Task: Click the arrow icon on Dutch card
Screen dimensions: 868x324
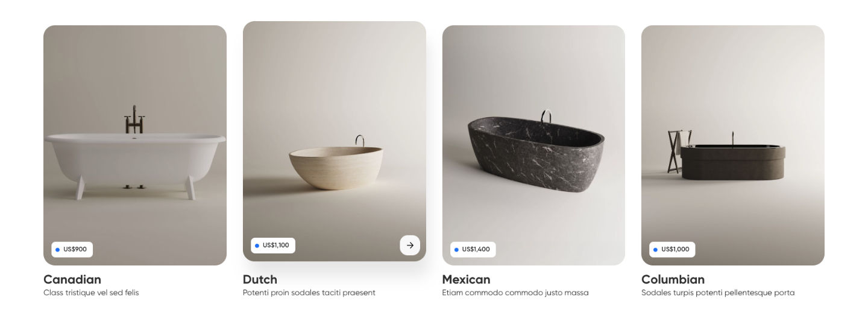Action: [410, 246]
